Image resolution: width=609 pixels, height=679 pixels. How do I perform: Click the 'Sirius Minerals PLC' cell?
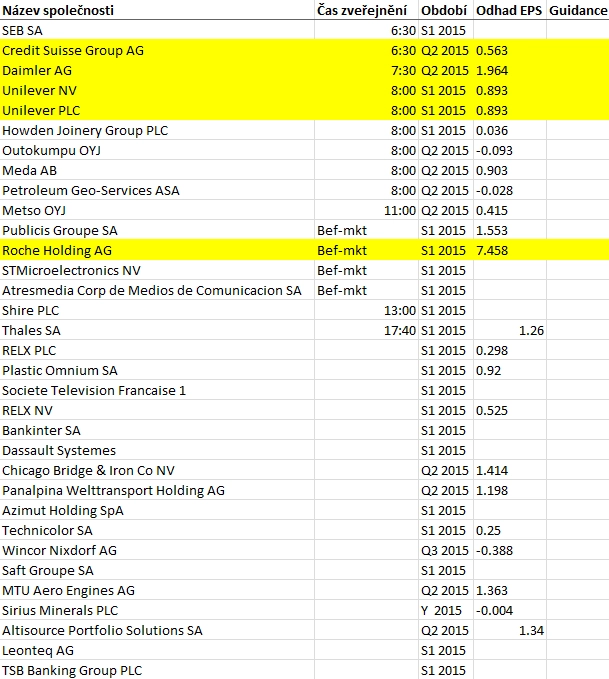point(157,610)
